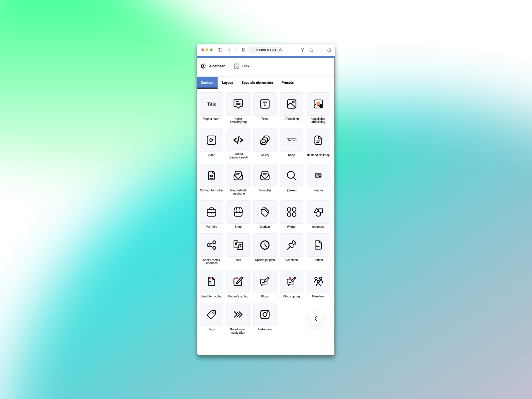Open the Speciale elementen tab

[257, 83]
